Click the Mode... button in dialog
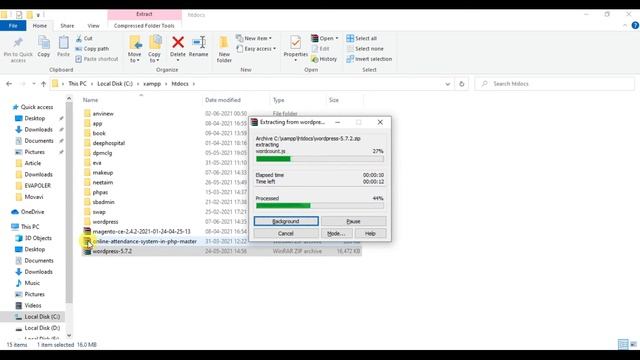640x360 pixels. [x=336, y=233]
